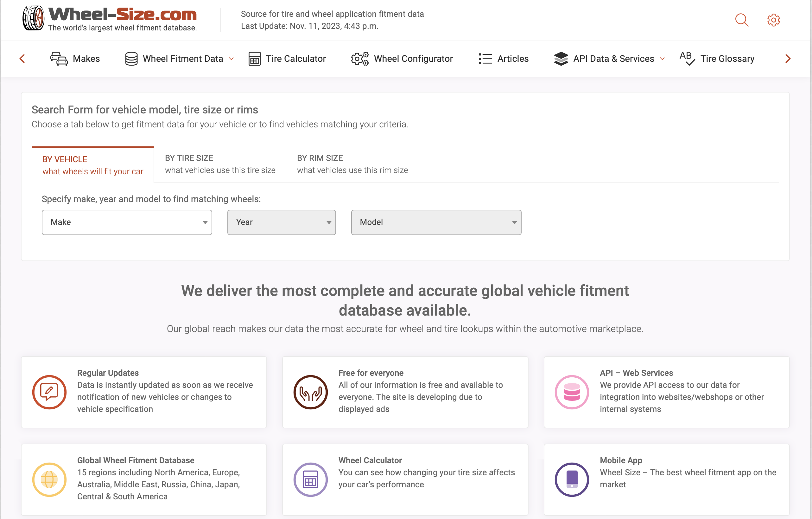Click 'Search Form for vehicle model' heading

(145, 110)
